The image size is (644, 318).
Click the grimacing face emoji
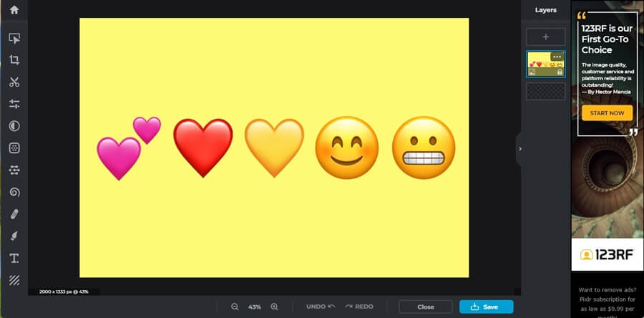point(424,148)
